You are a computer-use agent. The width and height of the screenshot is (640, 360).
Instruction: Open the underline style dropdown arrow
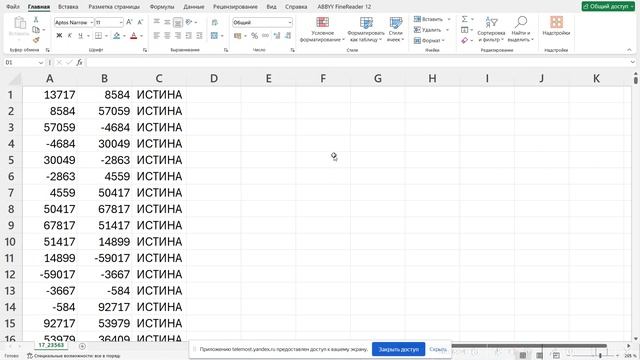(88, 36)
